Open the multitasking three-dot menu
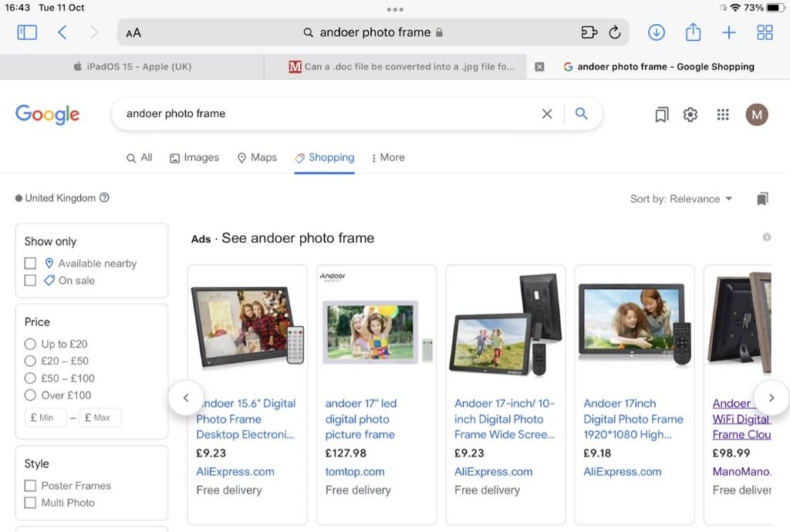Viewport: 790px width, 532px height. tap(395, 9)
